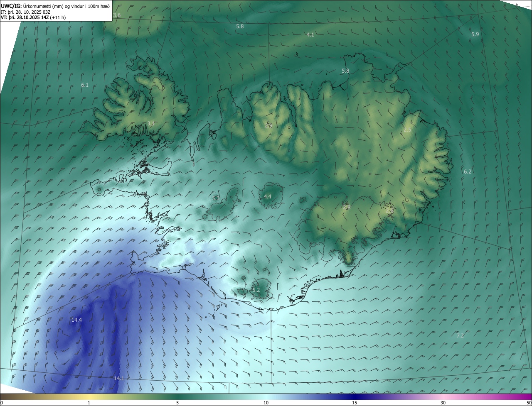This screenshot has height=406, width=532.
Task: Select the 15 tick on the color scale
Action: [x=355, y=403]
